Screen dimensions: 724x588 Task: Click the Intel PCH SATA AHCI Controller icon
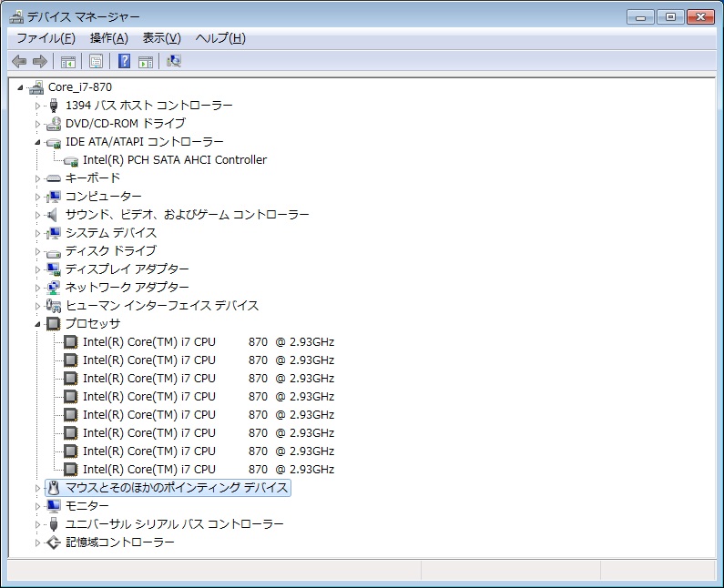(x=71, y=160)
